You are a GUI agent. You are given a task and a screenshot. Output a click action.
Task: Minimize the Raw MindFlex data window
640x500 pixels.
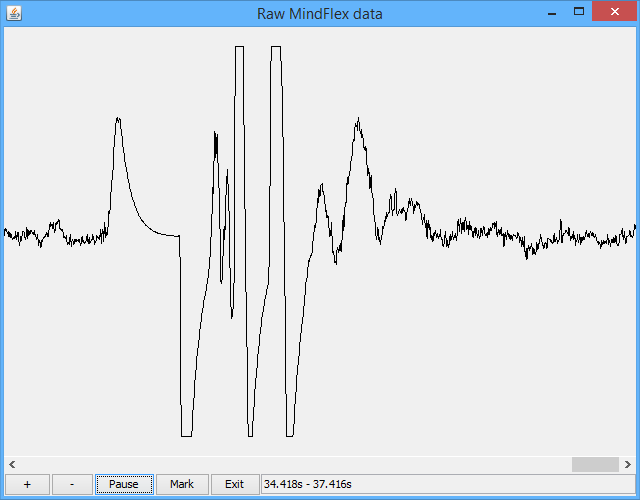pos(552,12)
